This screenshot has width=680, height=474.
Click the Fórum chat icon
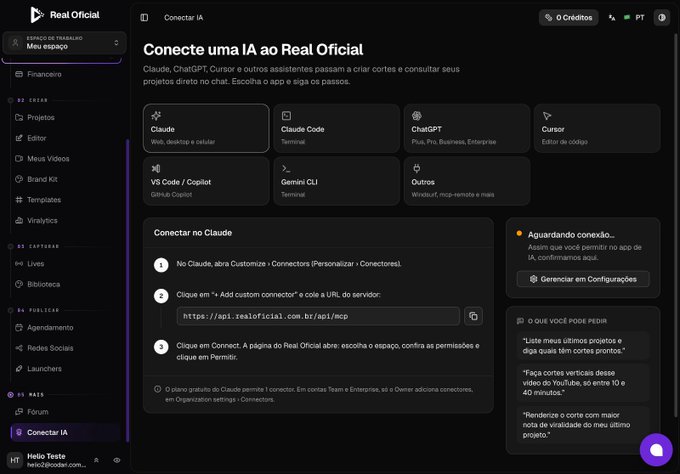tap(19, 412)
